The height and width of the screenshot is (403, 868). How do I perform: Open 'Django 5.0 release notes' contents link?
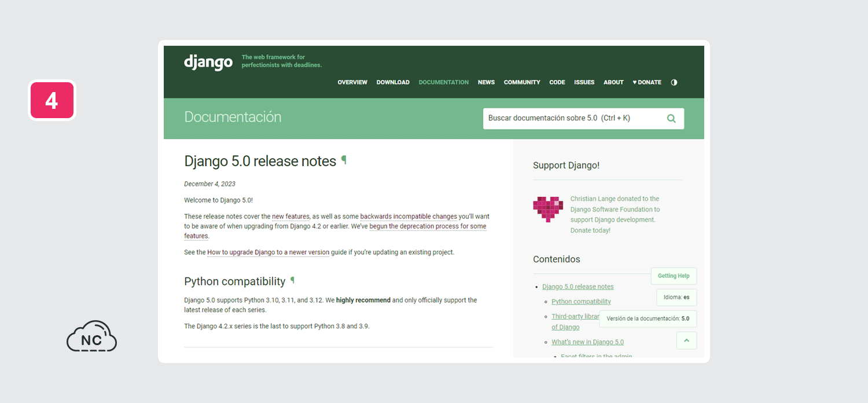point(578,287)
